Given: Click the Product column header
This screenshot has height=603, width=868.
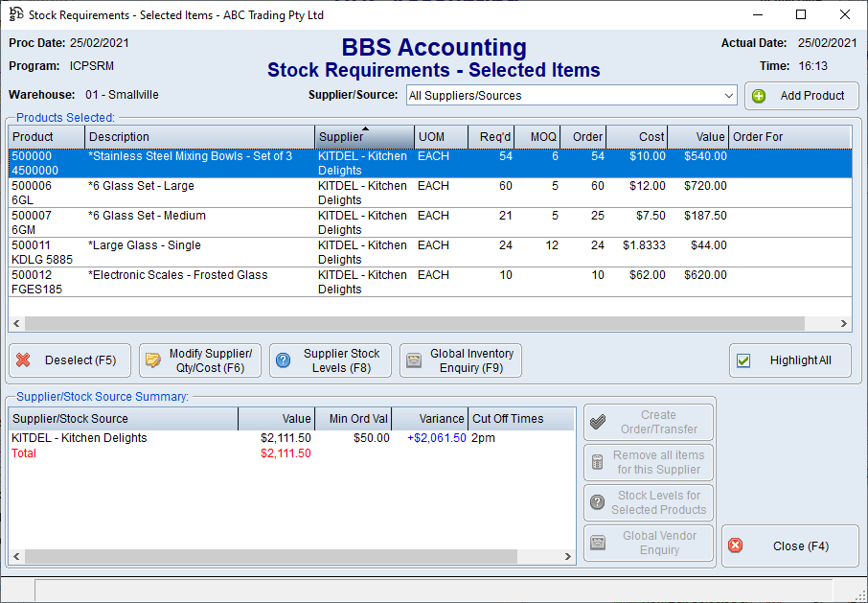Looking at the screenshot, I should tap(46, 137).
